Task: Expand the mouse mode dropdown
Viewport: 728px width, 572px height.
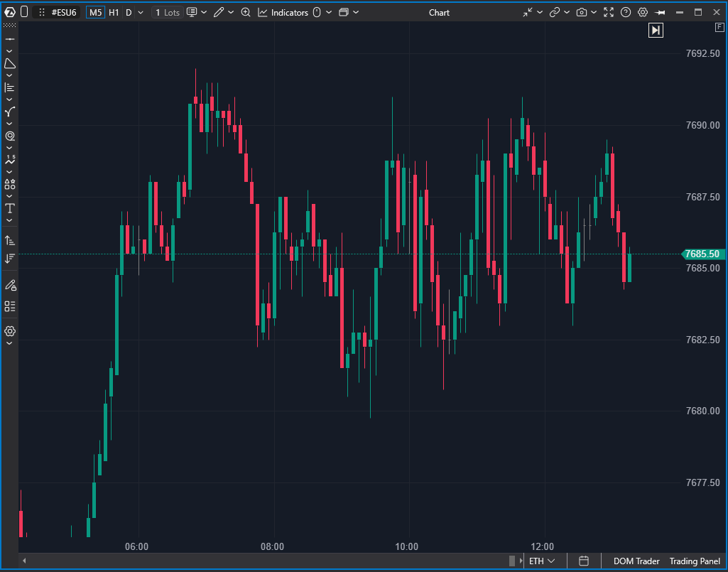Action: click(x=329, y=13)
